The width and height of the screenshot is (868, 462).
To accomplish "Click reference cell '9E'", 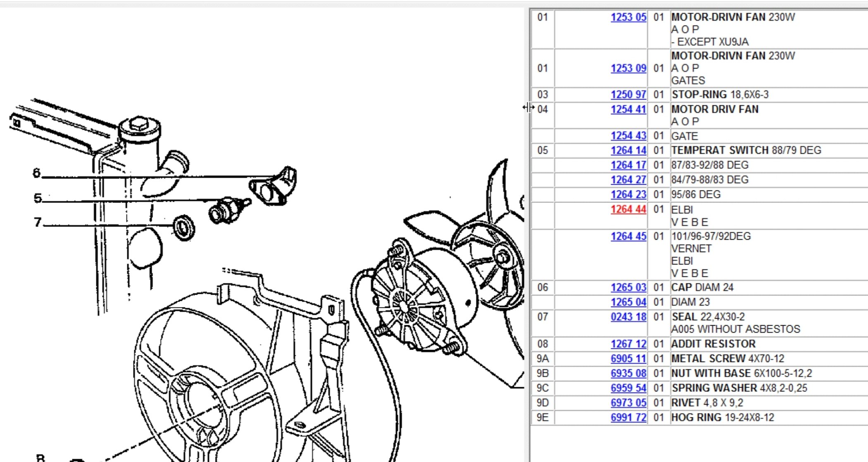I will [x=542, y=418].
